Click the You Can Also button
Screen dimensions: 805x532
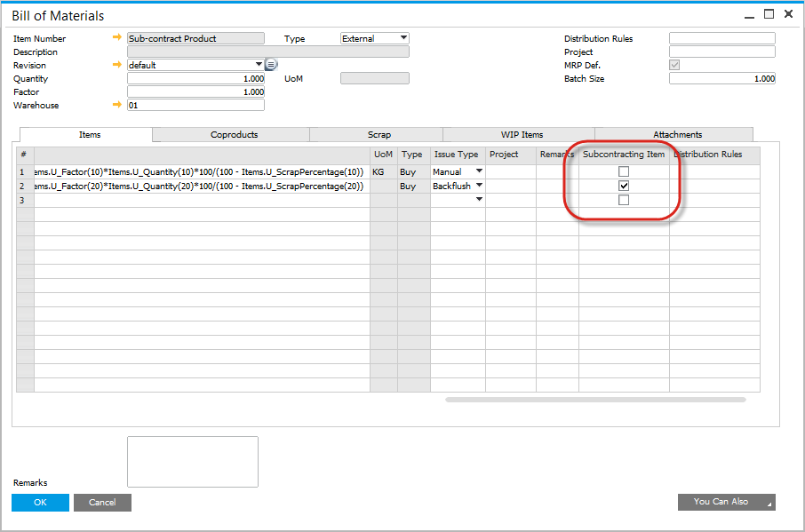(726, 502)
